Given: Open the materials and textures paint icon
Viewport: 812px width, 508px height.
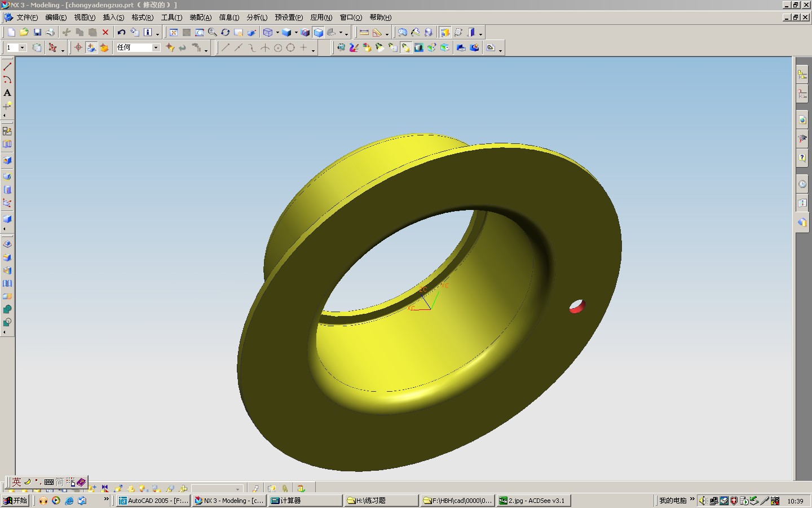Looking at the screenshot, I should pyautogui.click(x=354, y=48).
